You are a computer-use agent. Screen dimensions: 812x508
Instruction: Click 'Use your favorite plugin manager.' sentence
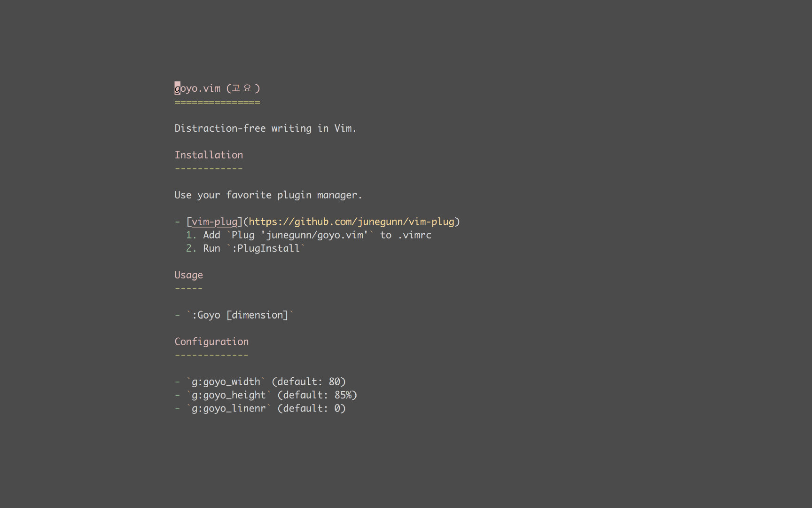pos(268,195)
